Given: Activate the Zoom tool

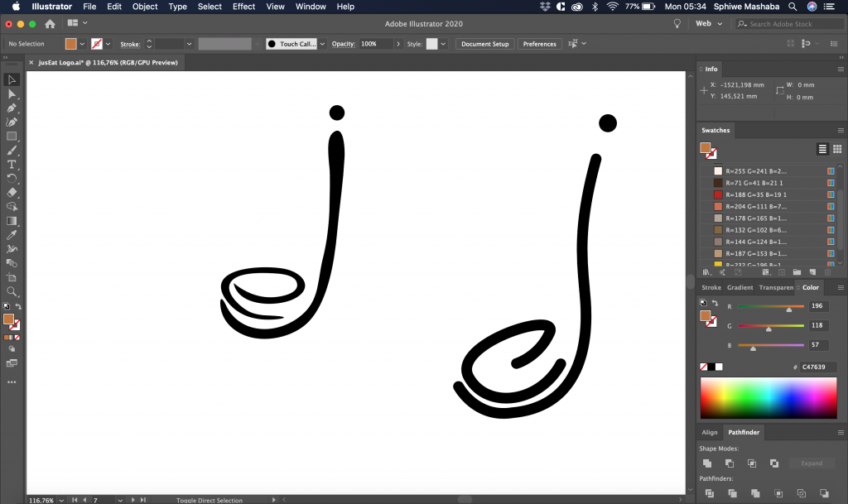Looking at the screenshot, I should [12, 291].
